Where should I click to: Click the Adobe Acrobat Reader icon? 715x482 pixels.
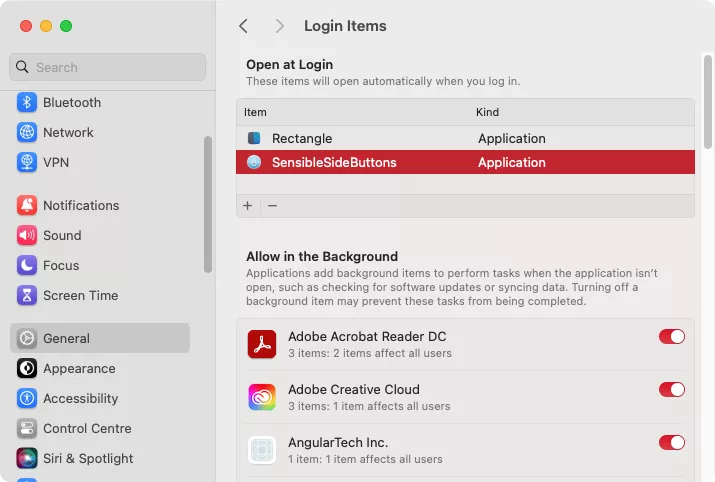pyautogui.click(x=262, y=344)
